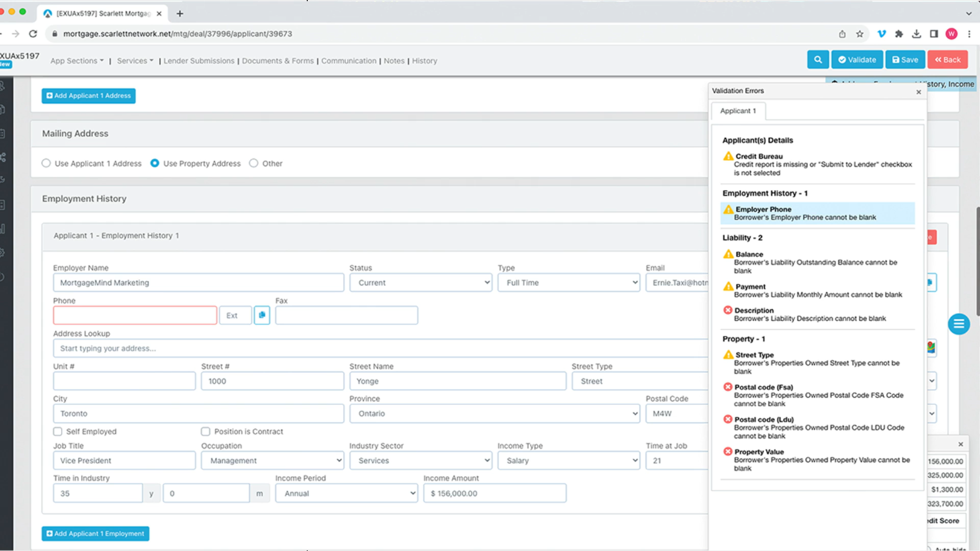Enable the Position is Contract checkbox
Viewport: 980px width, 551px height.
click(x=206, y=432)
